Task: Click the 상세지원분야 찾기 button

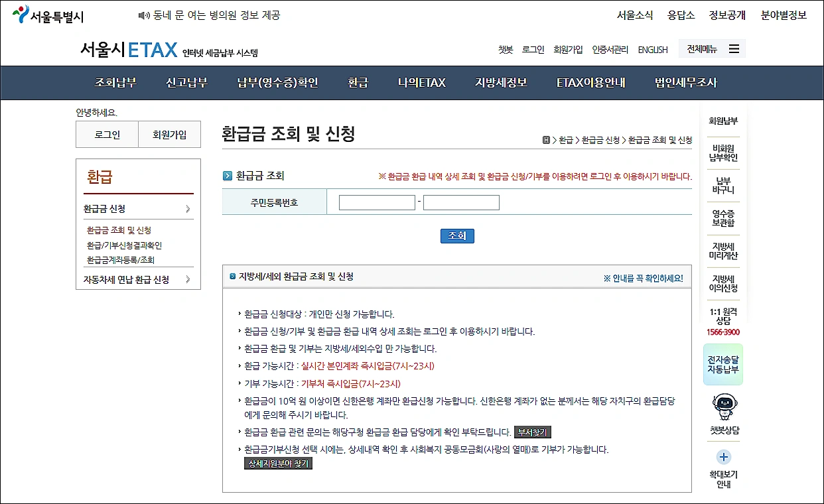Action: [278, 464]
